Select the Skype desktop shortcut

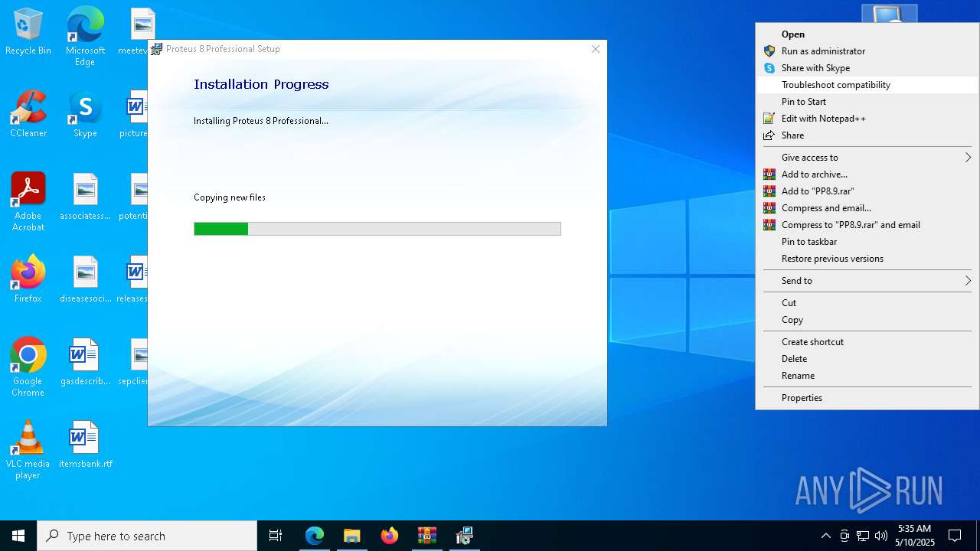85,114
